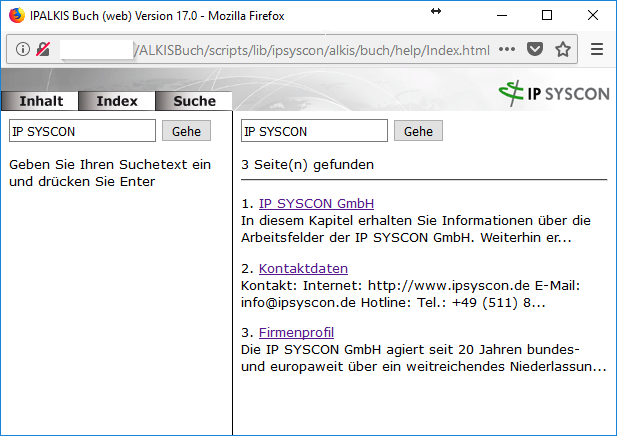Open the Kontaktdaten result link
The width and height of the screenshot is (617, 436).
(x=303, y=268)
